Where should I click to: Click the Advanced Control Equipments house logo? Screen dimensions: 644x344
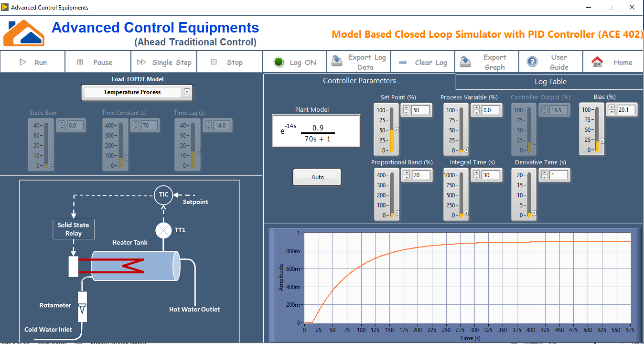(24, 32)
